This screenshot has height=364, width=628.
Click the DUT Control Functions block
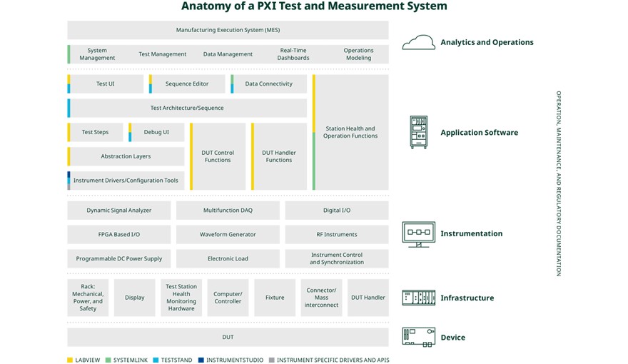point(218,156)
